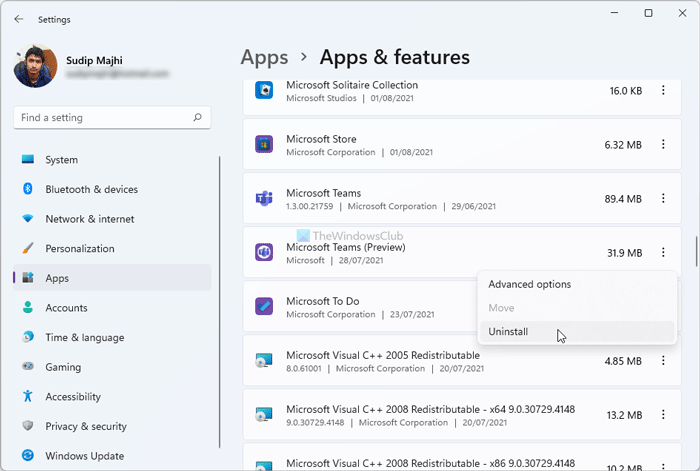Select Advanced options in the context menu

pos(529,284)
